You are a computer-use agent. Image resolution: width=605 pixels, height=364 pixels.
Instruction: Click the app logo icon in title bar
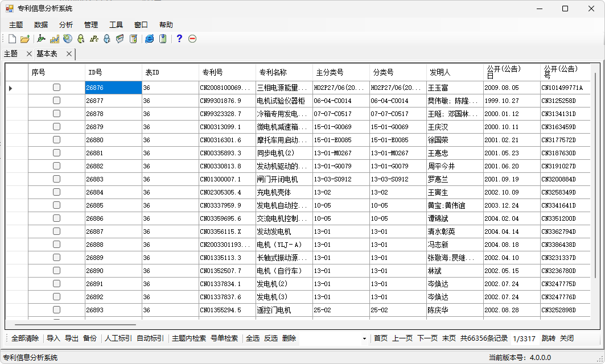pyautogui.click(x=9, y=9)
